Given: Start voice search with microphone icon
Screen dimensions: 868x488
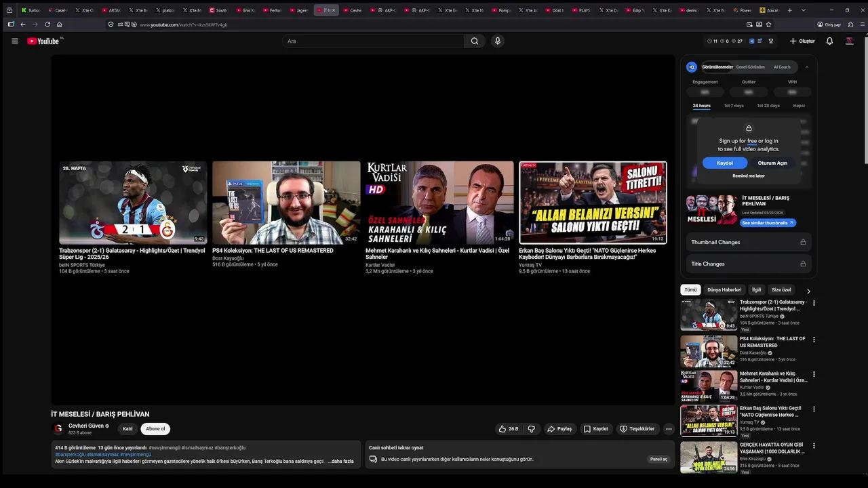Looking at the screenshot, I should pos(498,41).
